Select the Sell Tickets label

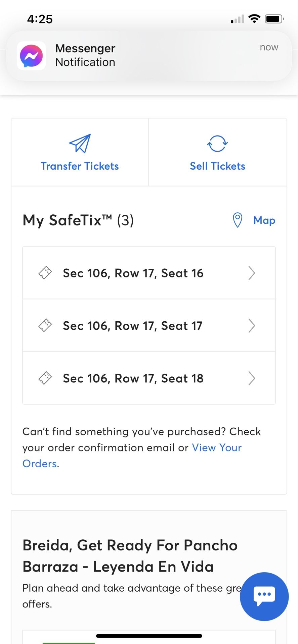218,166
